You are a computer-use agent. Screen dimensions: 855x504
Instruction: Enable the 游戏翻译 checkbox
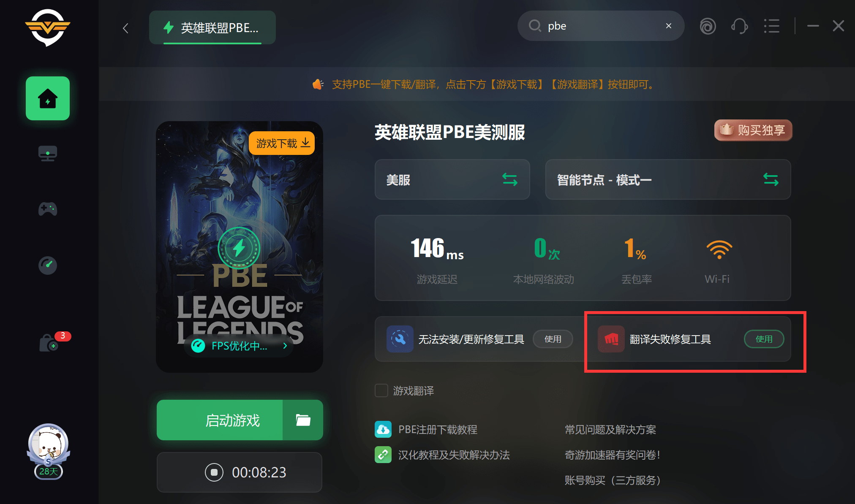point(381,390)
